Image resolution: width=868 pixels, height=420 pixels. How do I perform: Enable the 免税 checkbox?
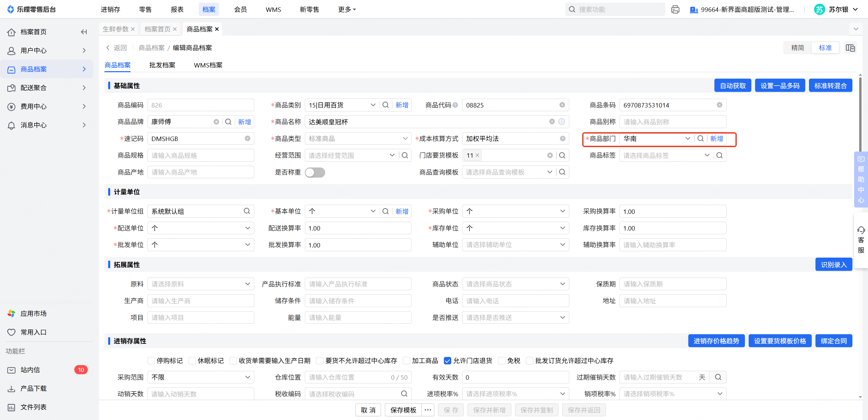click(x=502, y=361)
